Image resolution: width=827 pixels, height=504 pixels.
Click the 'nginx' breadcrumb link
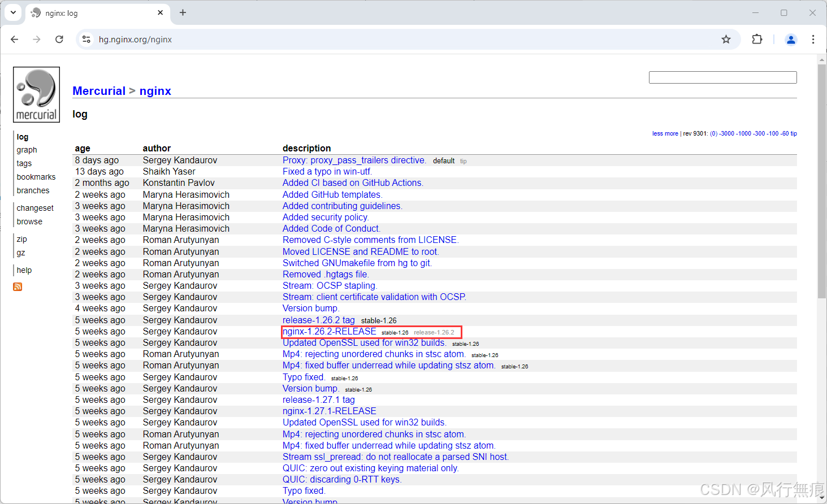click(155, 91)
